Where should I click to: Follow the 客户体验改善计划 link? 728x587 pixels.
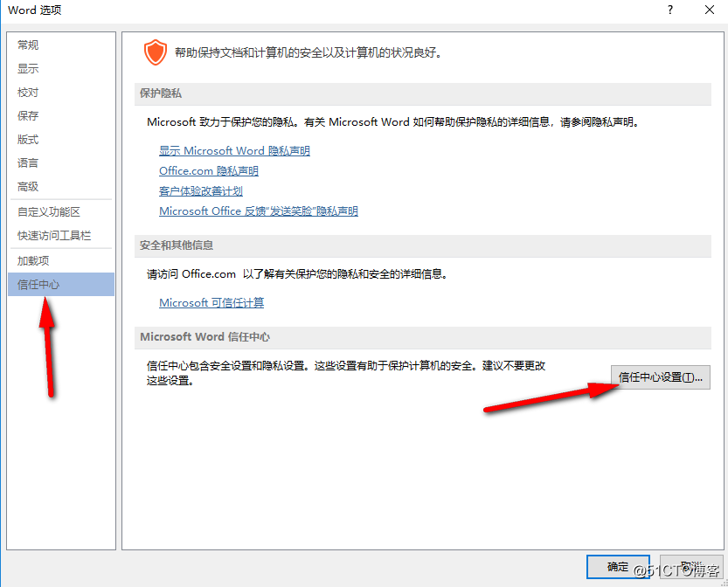point(201,191)
